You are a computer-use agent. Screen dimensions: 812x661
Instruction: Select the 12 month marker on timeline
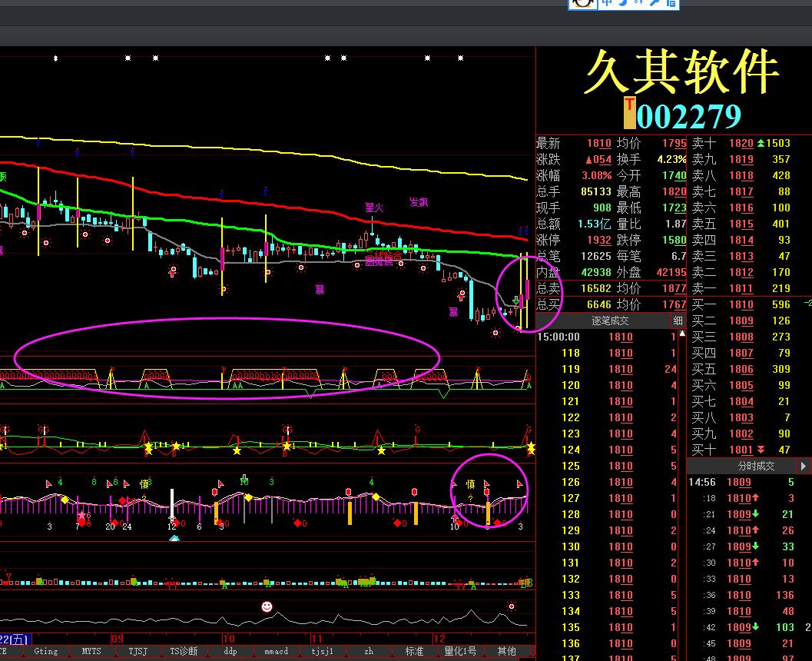pos(439,639)
